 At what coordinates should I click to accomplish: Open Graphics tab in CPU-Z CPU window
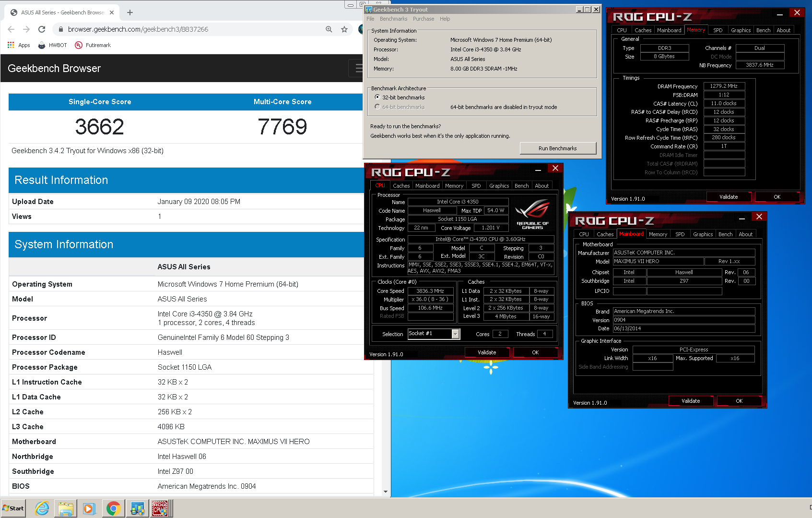tap(499, 186)
